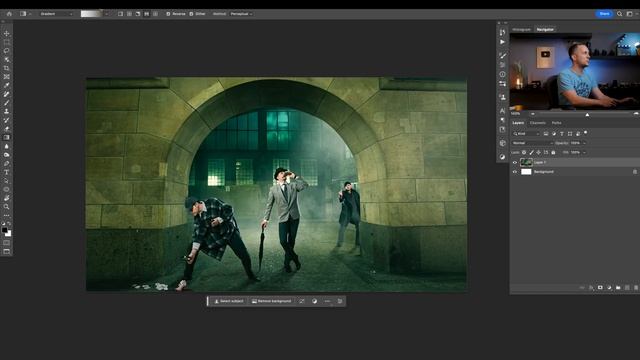Hide the Background layer eye icon
This screenshot has width=640, height=360.
point(515,172)
